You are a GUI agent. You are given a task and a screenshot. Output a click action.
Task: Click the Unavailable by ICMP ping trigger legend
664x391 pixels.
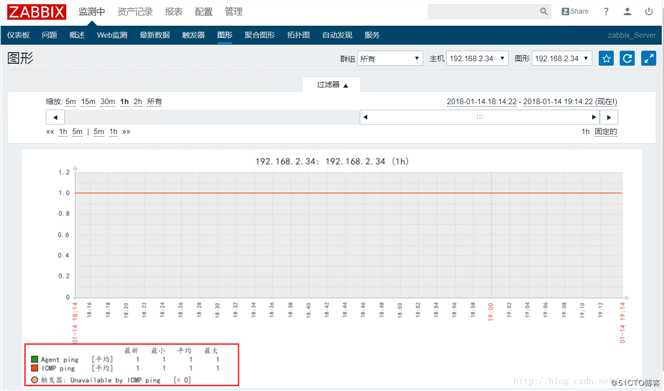coord(111,380)
